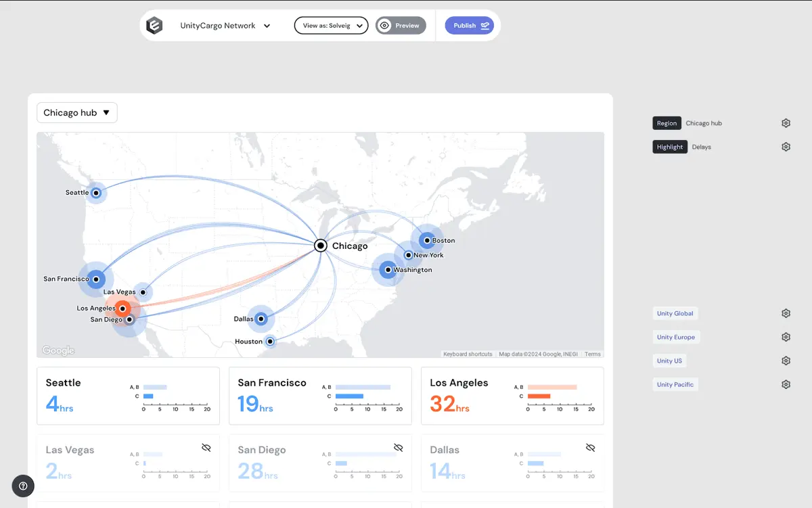Open gear settings next to Unity US
The width and height of the screenshot is (812, 508).
[786, 361]
